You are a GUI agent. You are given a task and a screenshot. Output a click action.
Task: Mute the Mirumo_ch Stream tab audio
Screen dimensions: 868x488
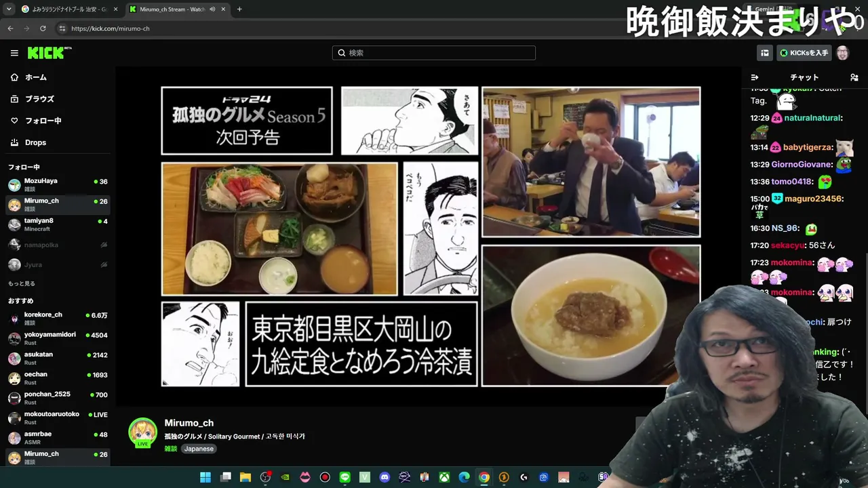coord(212,9)
